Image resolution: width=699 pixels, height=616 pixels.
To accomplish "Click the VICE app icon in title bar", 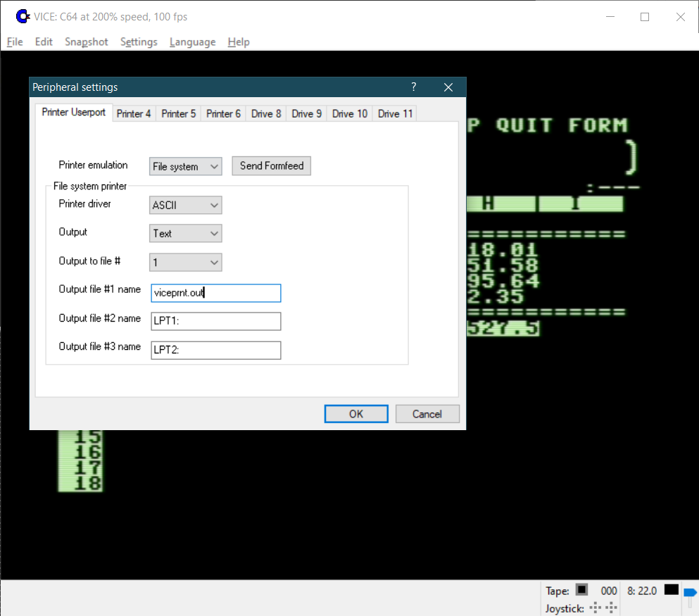I will click(x=23, y=16).
